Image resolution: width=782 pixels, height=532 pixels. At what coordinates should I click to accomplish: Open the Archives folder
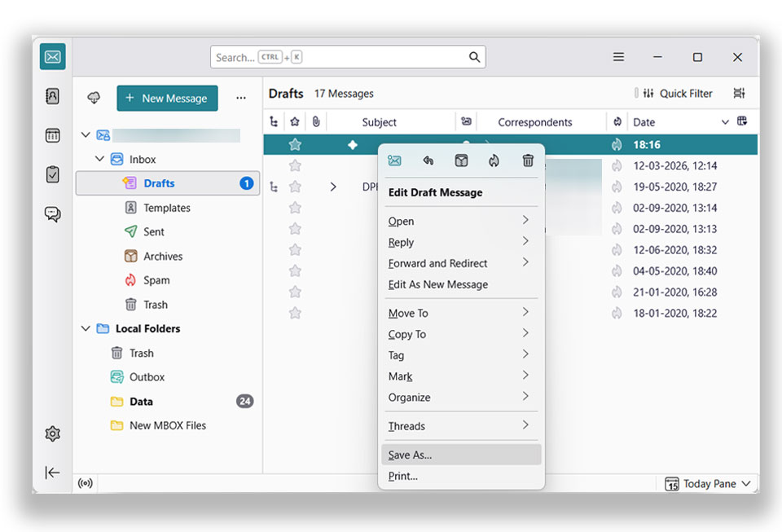168,257
